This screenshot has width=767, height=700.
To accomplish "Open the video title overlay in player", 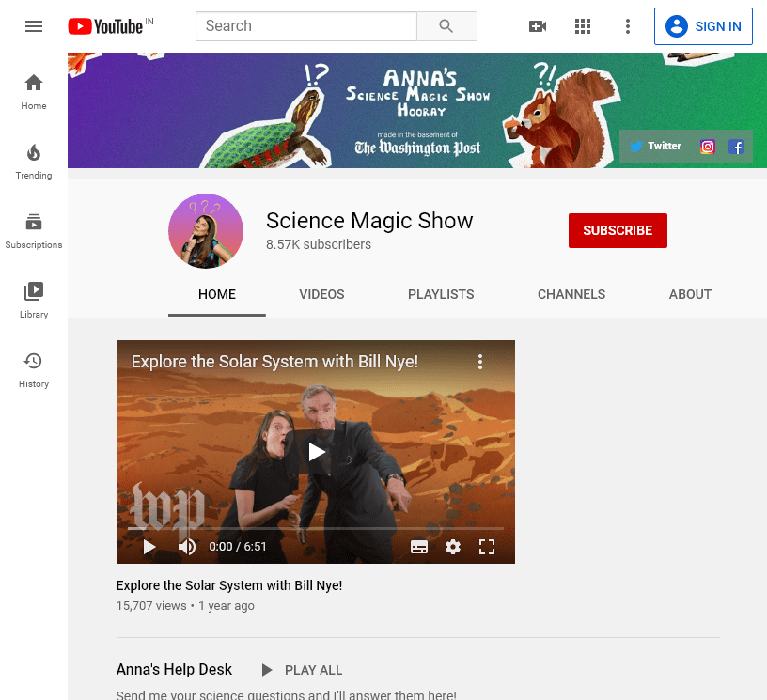I will tap(274, 362).
